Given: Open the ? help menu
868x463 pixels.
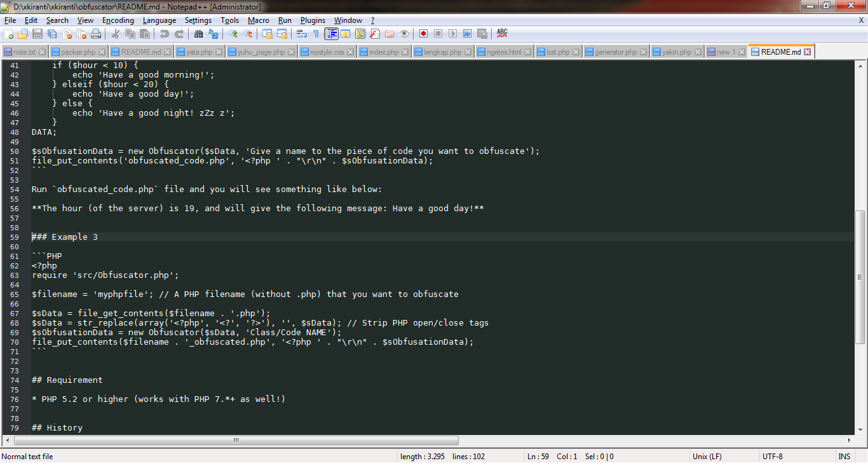Looking at the screenshot, I should pos(373,20).
